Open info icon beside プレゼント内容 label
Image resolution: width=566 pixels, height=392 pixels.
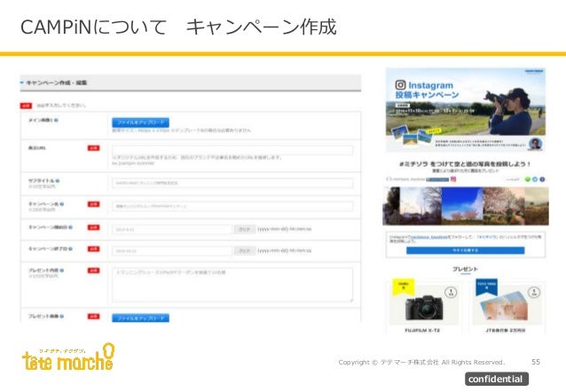tap(62, 270)
